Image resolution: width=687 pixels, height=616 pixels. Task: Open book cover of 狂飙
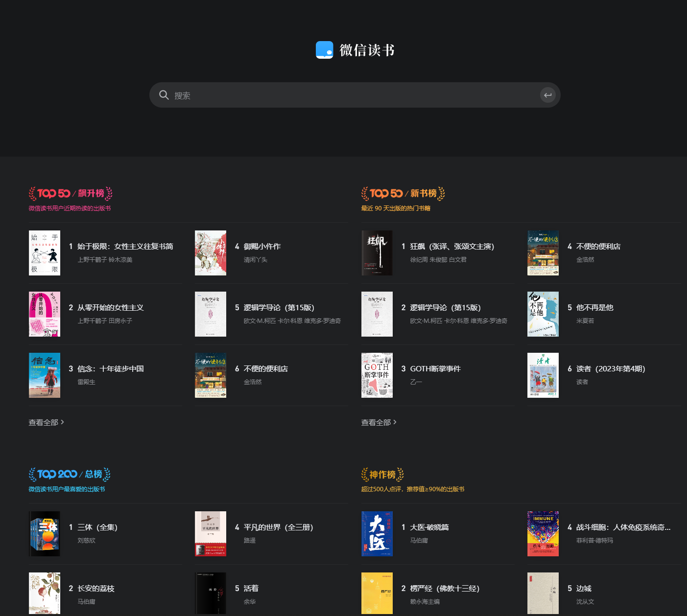(377, 253)
